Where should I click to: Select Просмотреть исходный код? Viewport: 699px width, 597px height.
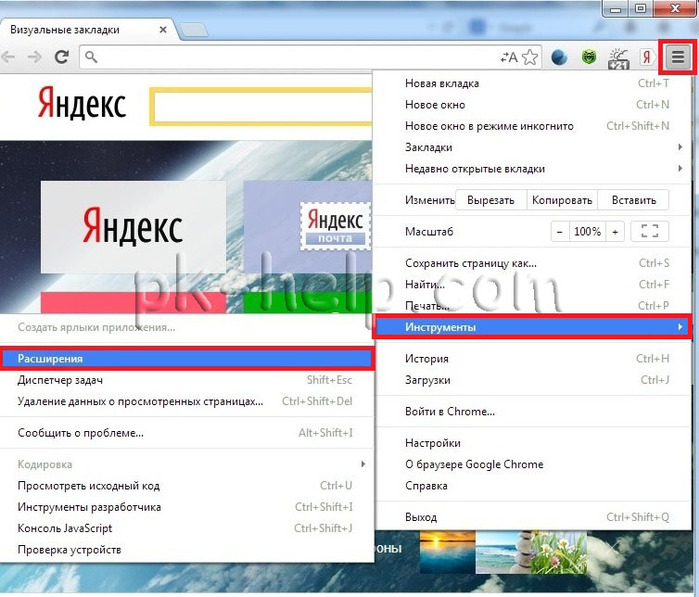[186, 486]
